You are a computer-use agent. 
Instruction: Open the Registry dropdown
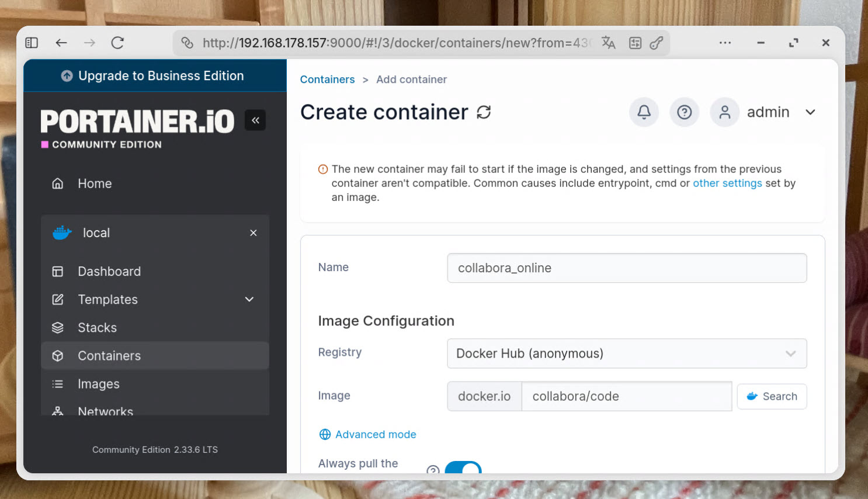pyautogui.click(x=626, y=354)
